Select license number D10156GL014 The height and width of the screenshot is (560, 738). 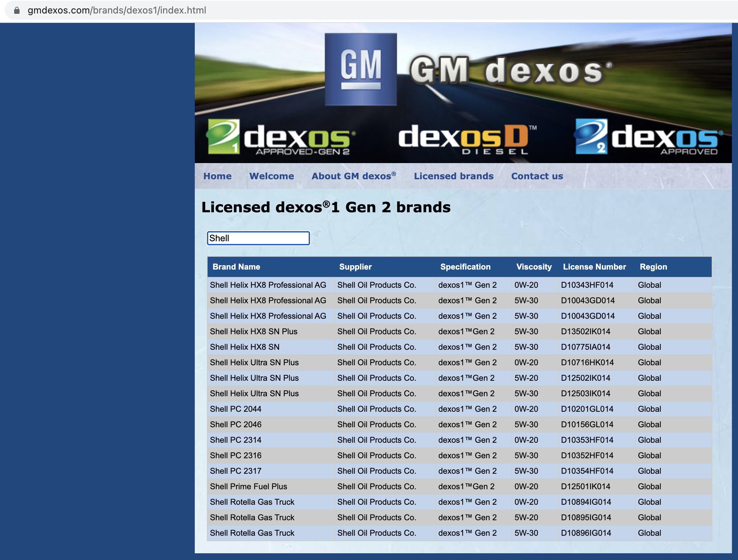(587, 425)
